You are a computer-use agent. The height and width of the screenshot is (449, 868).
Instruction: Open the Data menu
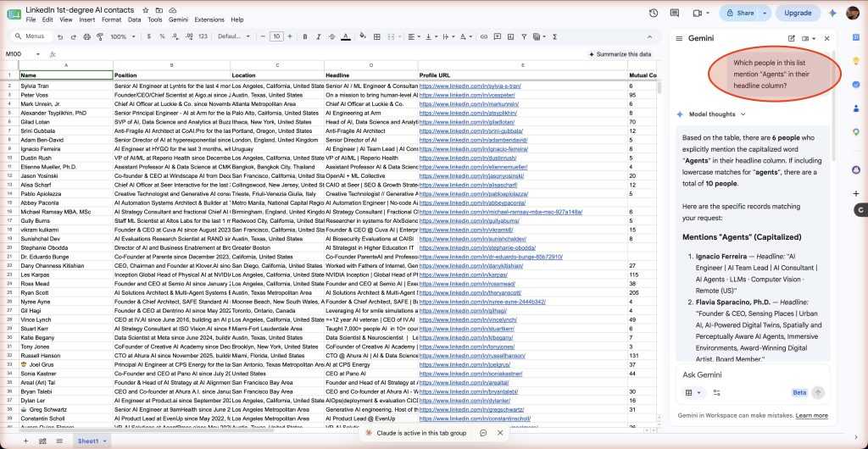click(135, 19)
